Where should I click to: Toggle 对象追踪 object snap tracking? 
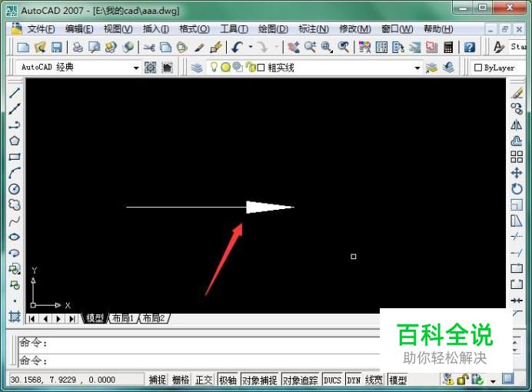(301, 380)
